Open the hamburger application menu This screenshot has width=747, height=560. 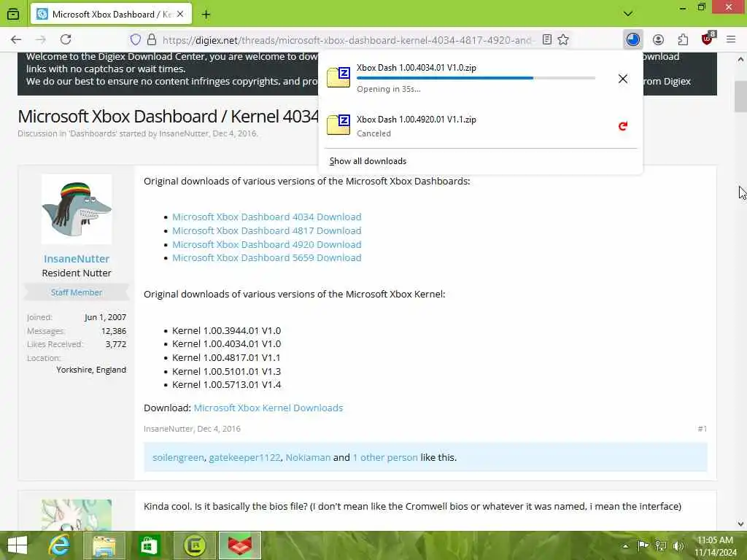[x=731, y=40]
